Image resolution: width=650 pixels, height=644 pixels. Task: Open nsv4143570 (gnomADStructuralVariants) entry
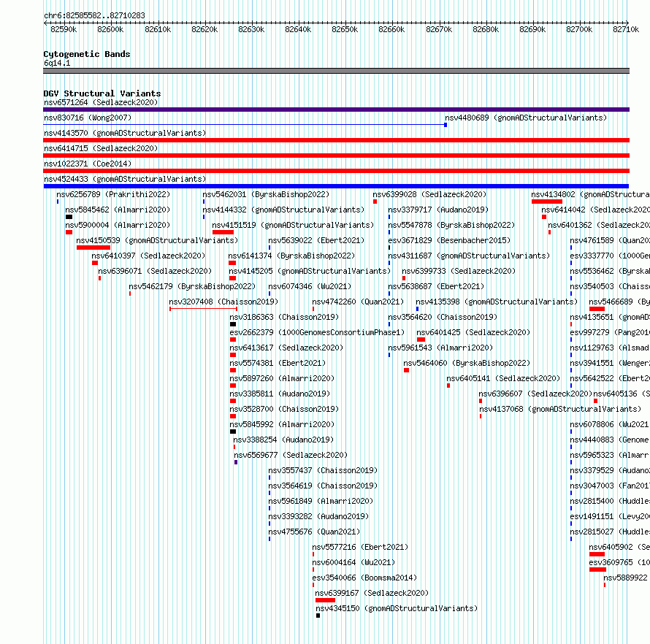125,133
